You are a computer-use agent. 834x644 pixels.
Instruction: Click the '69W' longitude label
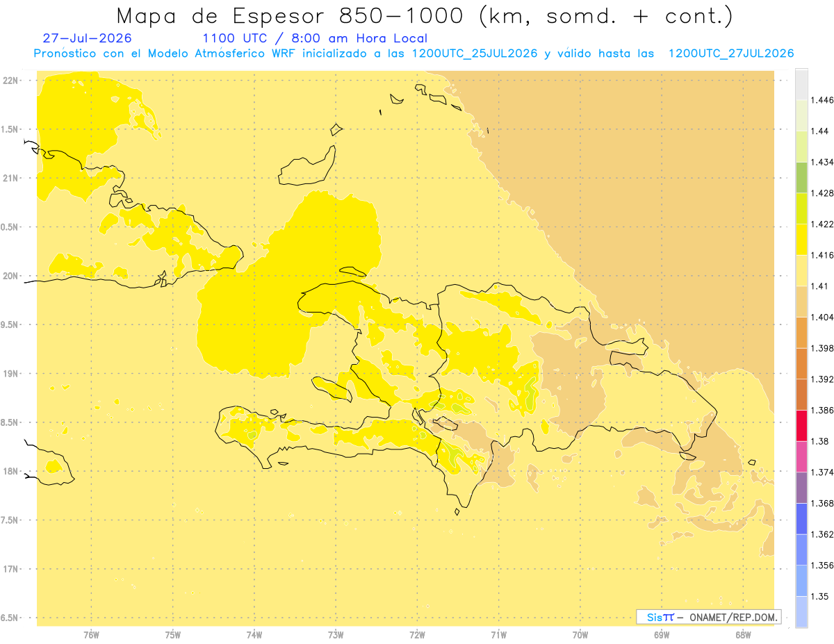[662, 635]
